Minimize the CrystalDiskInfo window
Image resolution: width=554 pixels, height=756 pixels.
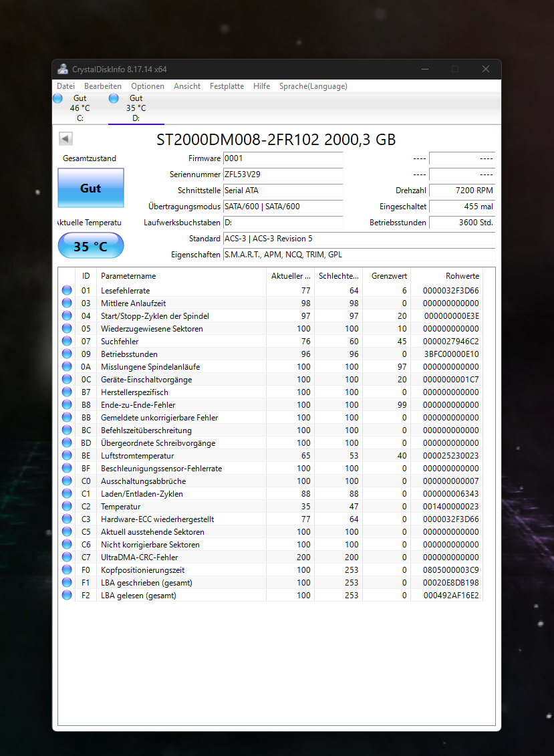tap(425, 69)
